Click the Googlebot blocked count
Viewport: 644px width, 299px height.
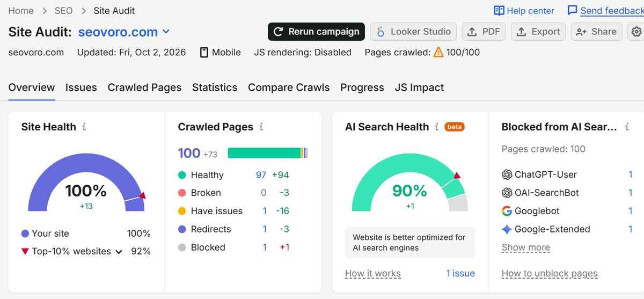click(631, 211)
